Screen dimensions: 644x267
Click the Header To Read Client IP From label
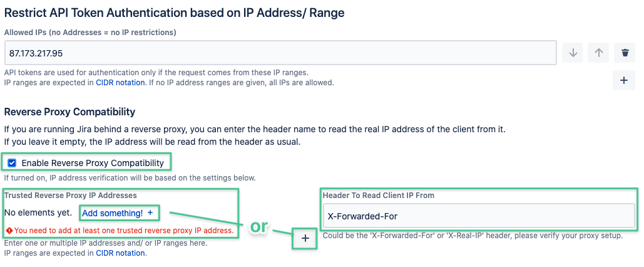coord(379,196)
